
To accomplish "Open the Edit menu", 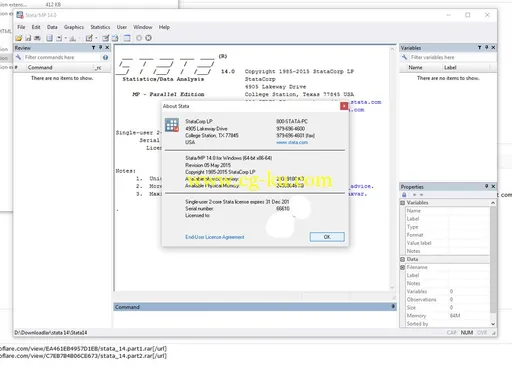I will click(x=36, y=27).
